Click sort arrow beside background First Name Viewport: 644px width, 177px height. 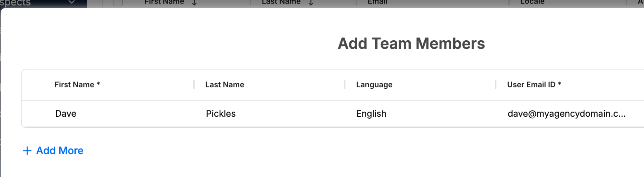pyautogui.click(x=194, y=3)
